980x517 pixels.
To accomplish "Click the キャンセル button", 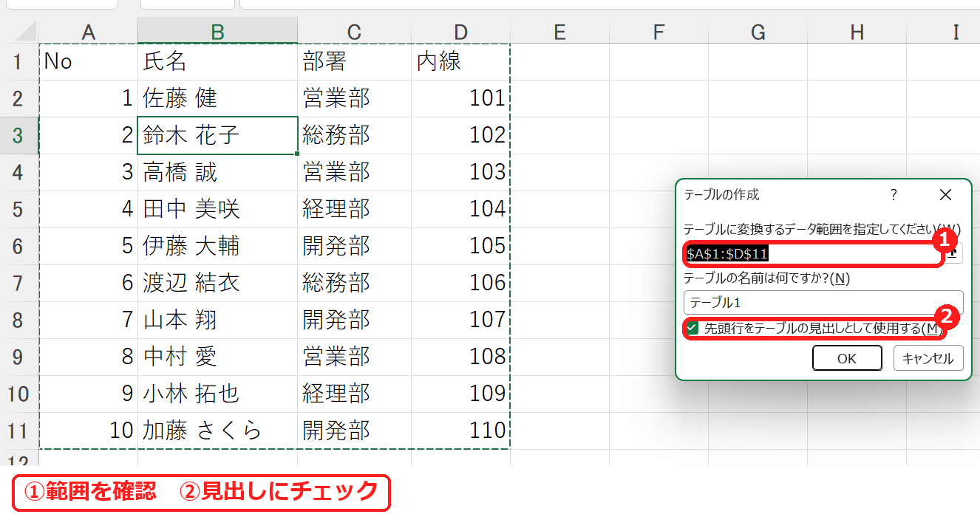I will 928,358.
